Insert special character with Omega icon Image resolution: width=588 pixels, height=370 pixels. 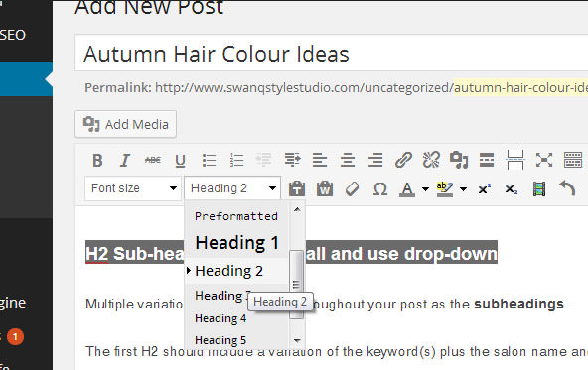[379, 189]
